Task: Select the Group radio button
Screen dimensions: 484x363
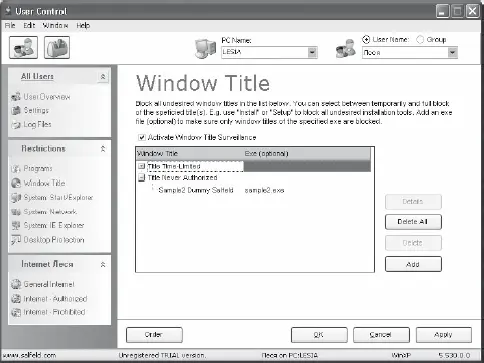Action: click(x=420, y=39)
